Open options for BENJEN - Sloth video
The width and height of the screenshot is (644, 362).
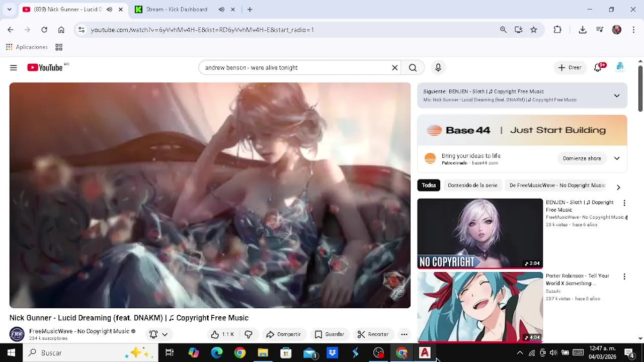pos(624,203)
